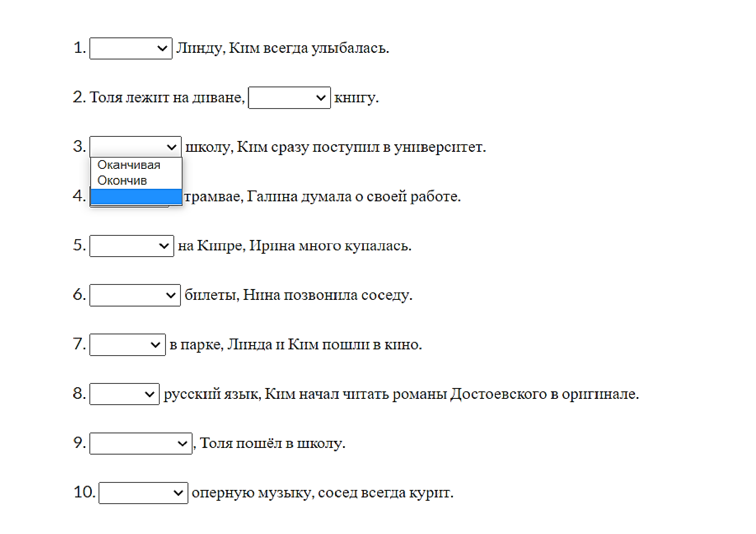Click the text "Ирина много купалась"
The height and width of the screenshot is (534, 756).
pos(330,246)
